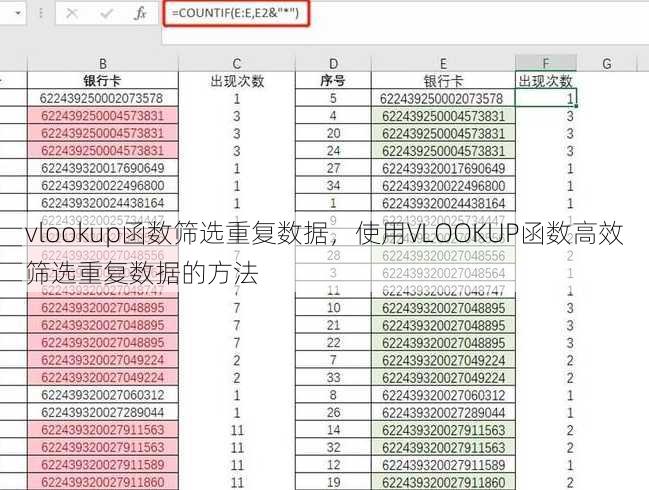Open the Name Box dropdown arrow
The width and height of the screenshot is (649, 490).
coord(18,13)
